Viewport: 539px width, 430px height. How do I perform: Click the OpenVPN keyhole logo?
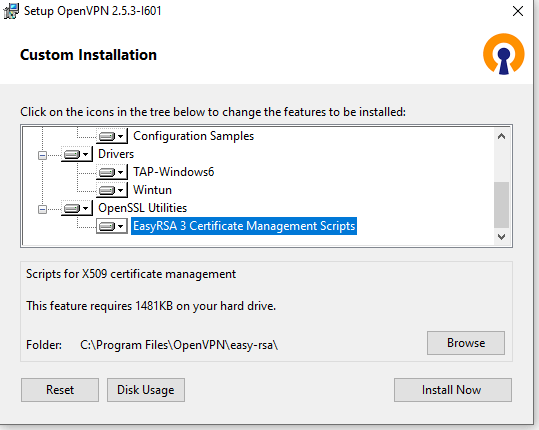504,54
